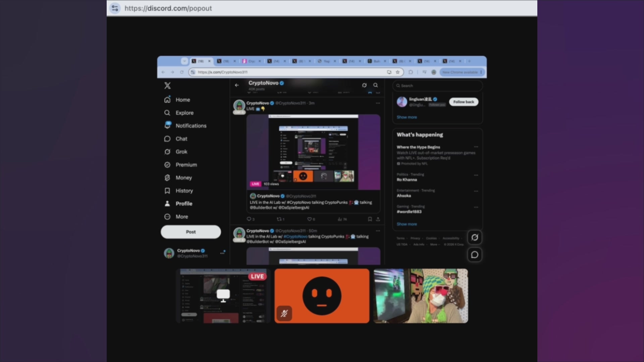Open the tab search dropdown in streamed Chrome
Image resolution: width=644 pixels, height=362 pixels.
[x=184, y=61]
